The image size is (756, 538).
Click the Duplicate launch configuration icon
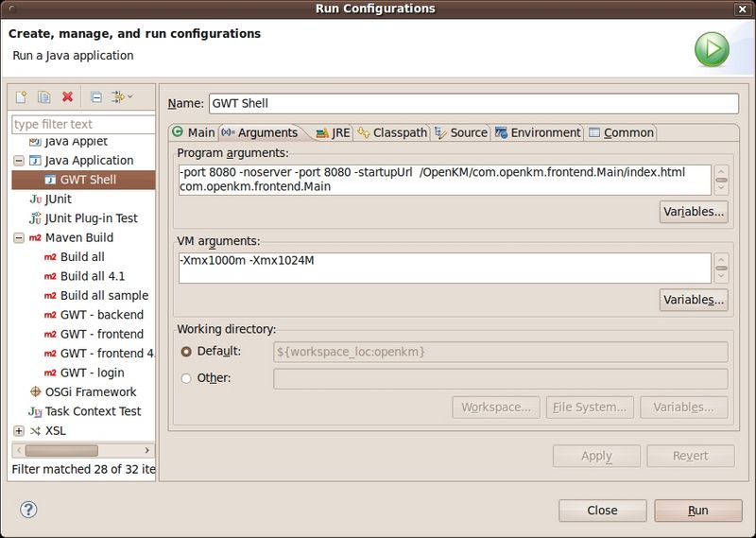pyautogui.click(x=44, y=97)
